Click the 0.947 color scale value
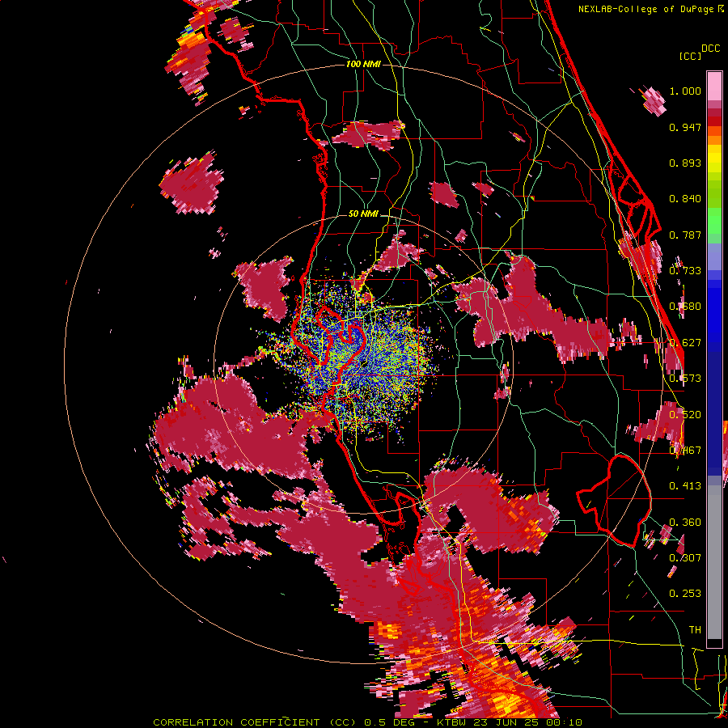Viewport: 728px width, 728px height. coord(685,127)
